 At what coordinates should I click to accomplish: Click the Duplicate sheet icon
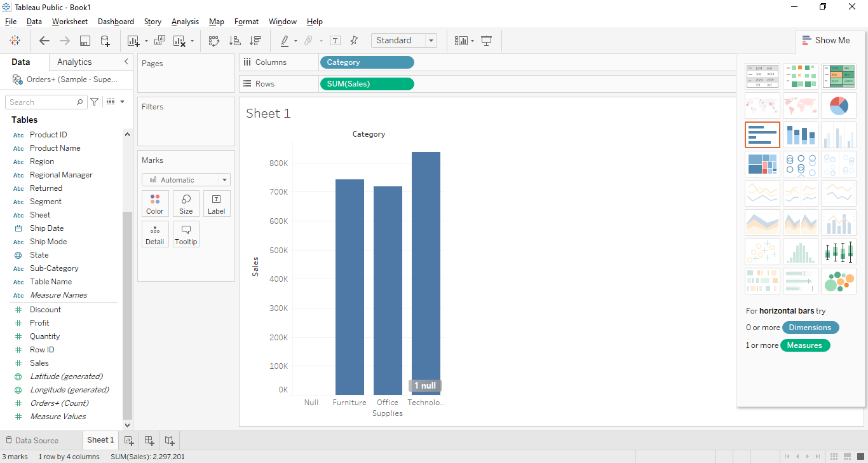pos(159,41)
